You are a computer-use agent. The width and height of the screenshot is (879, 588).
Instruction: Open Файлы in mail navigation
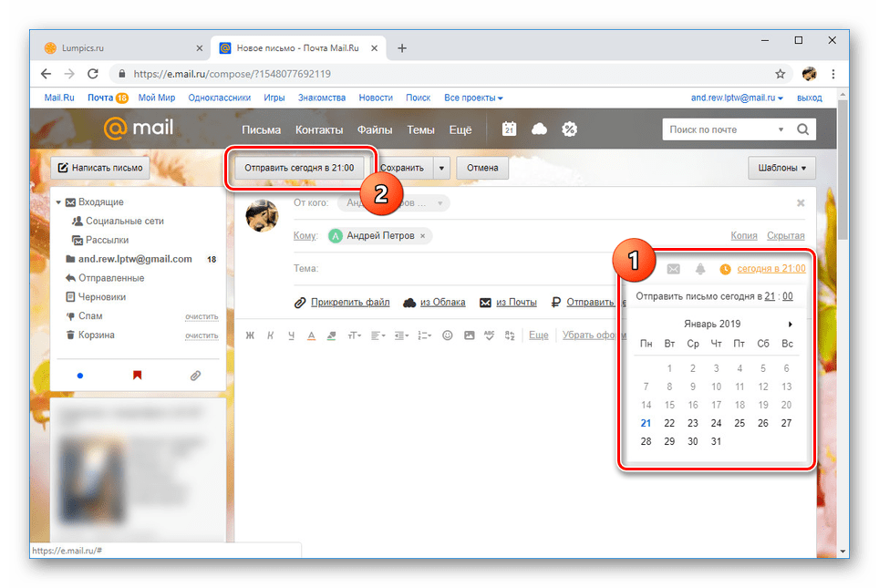click(375, 129)
